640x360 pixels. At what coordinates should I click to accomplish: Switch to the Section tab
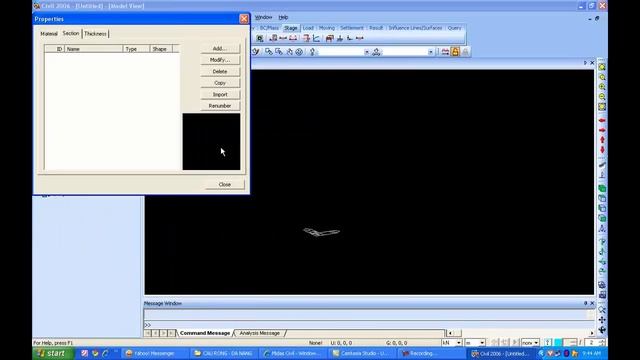(71, 33)
